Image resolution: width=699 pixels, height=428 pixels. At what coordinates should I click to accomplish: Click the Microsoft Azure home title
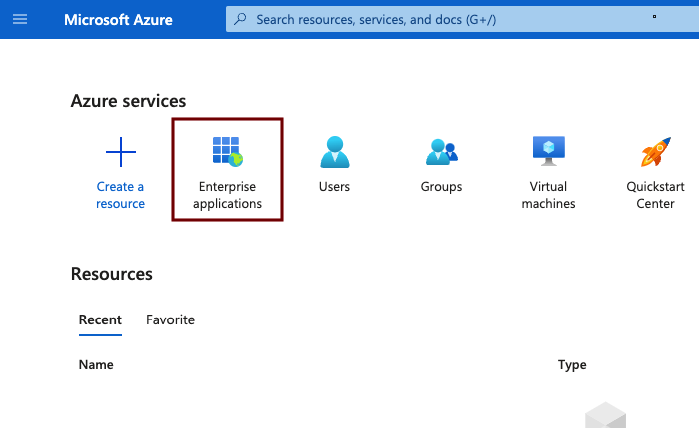click(x=118, y=20)
